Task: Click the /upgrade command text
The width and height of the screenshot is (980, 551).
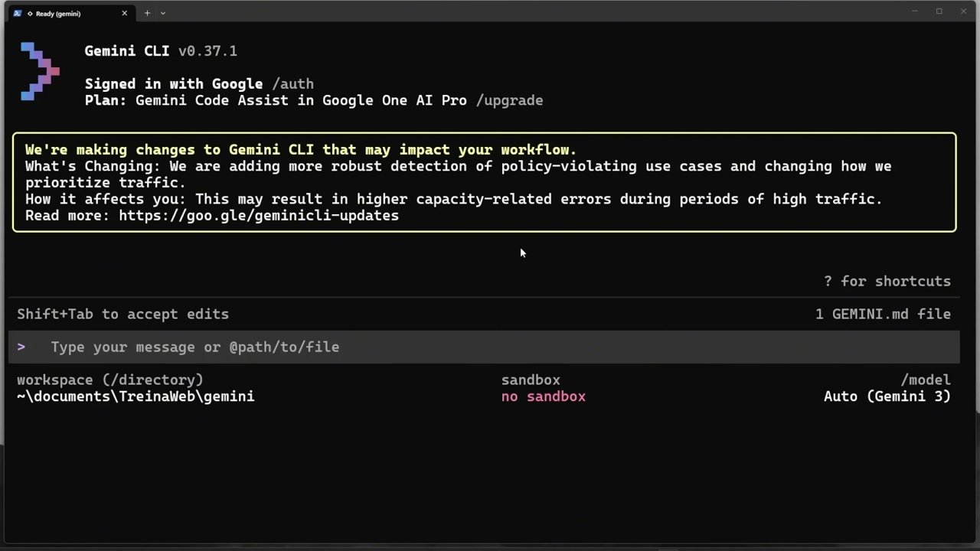Action: pyautogui.click(x=509, y=100)
